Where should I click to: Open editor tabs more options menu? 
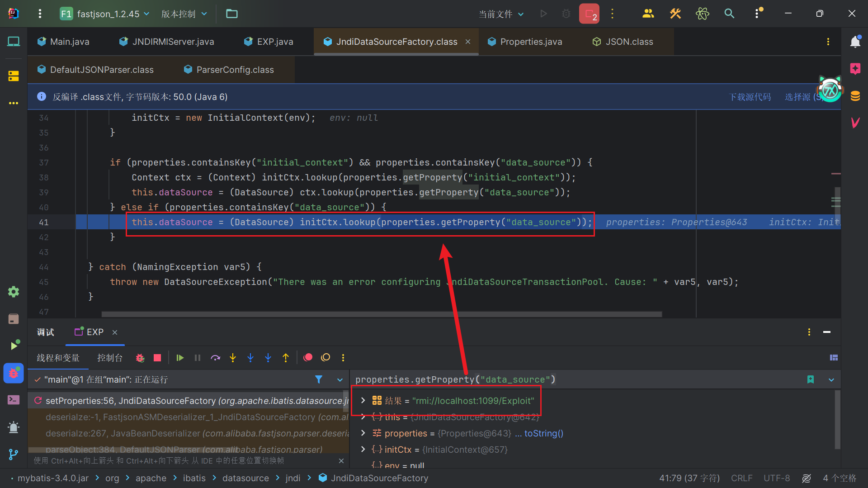(x=828, y=42)
